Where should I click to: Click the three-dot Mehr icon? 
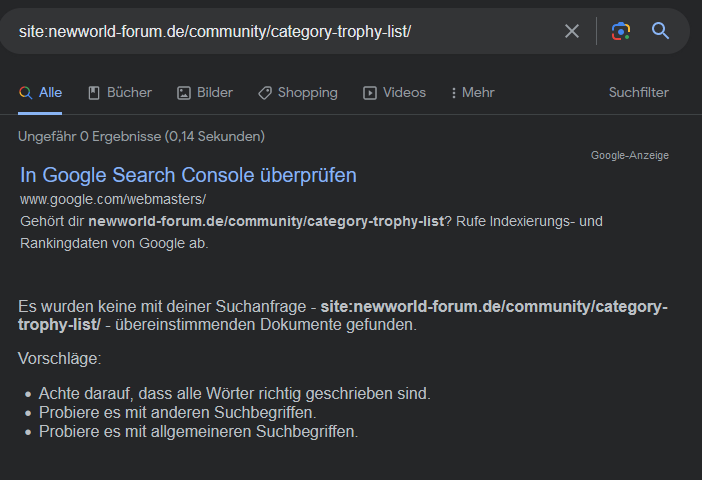click(x=454, y=93)
